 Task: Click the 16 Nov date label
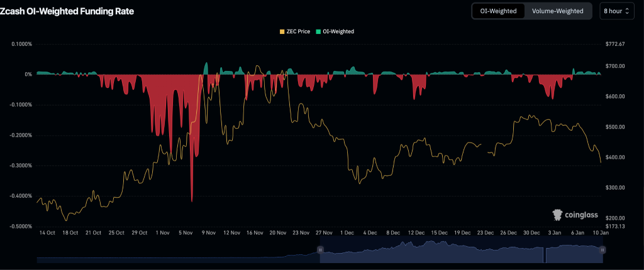point(255,233)
